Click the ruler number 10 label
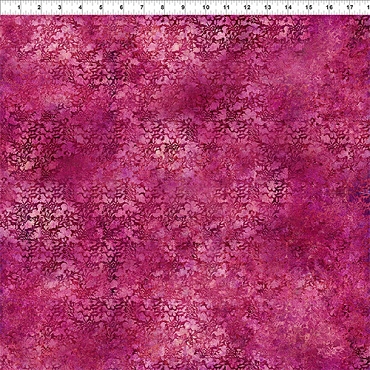 coord(206,7)
